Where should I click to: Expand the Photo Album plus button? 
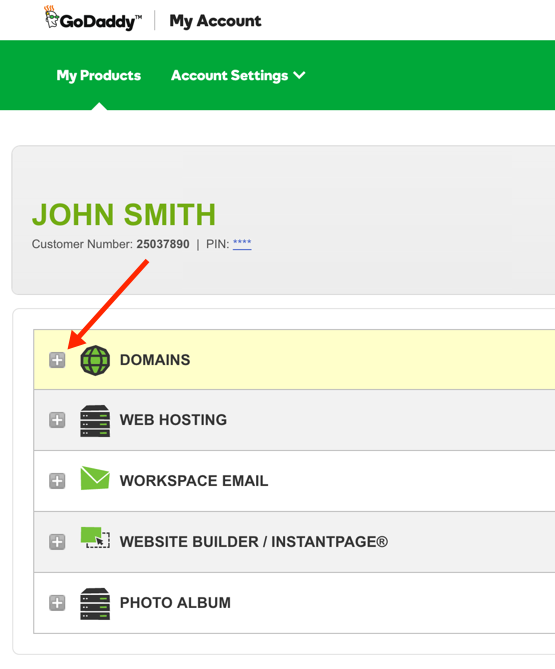tap(57, 603)
